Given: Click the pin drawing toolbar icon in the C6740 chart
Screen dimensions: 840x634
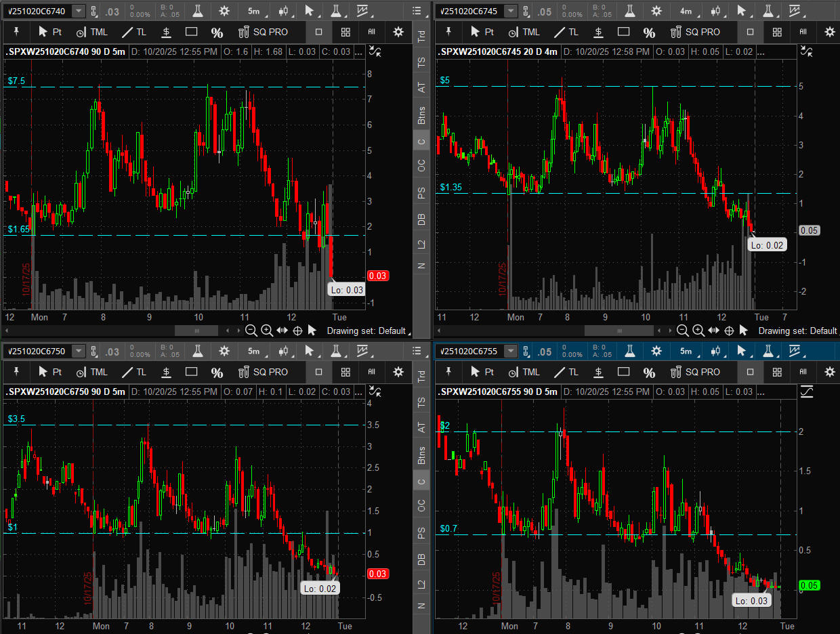Looking at the screenshot, I should [16, 32].
